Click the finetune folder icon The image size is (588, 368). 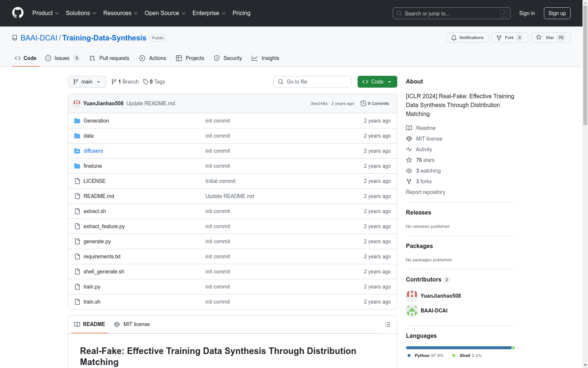[77, 166]
